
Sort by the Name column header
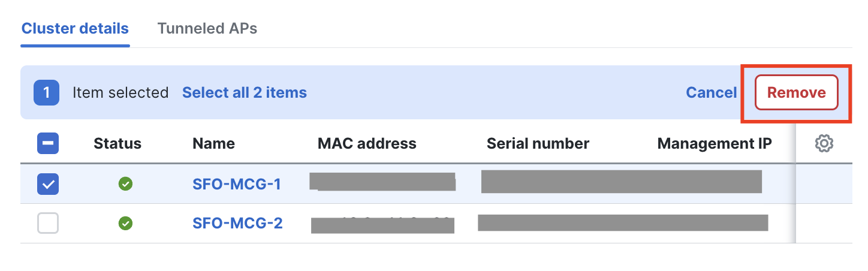213,144
